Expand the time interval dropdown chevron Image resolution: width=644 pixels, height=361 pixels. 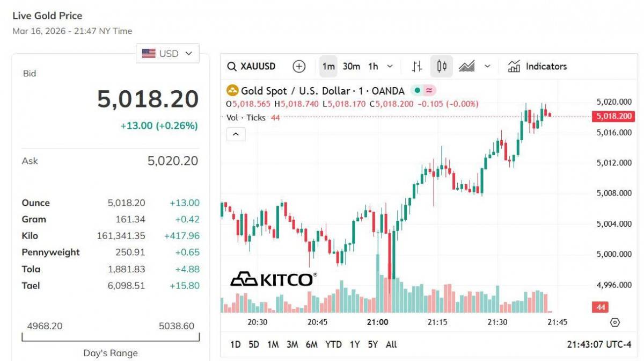pos(390,67)
